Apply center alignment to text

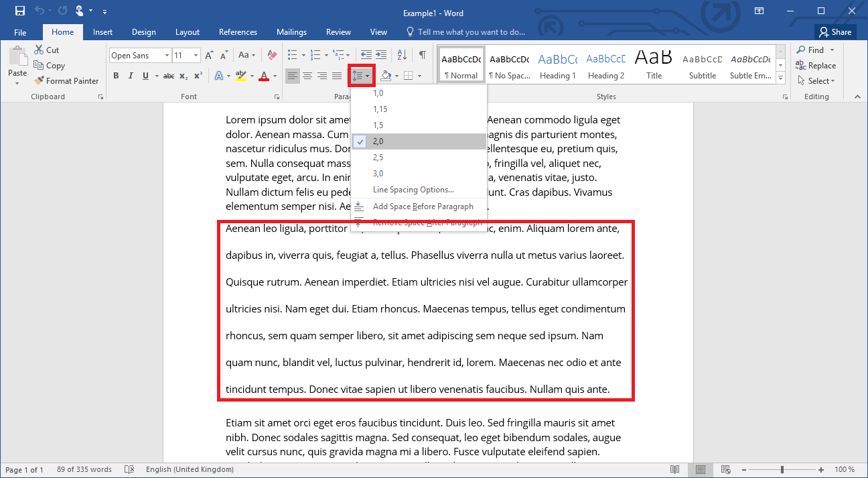307,76
